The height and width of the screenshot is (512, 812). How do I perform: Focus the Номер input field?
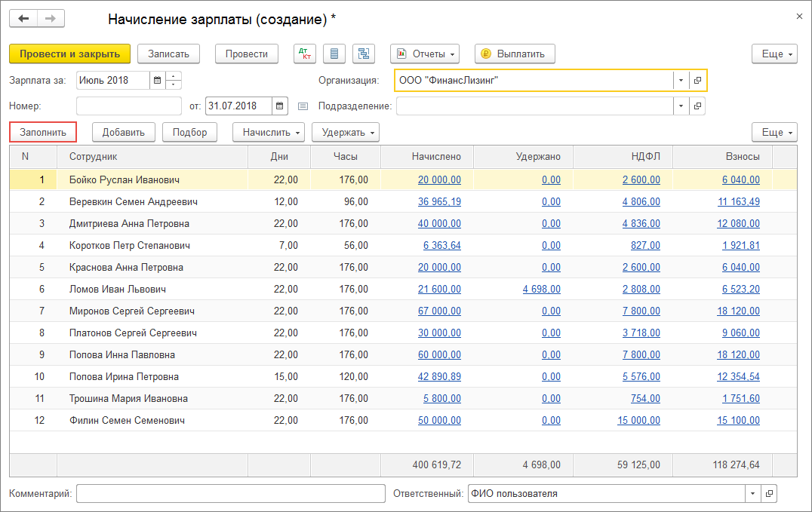[x=129, y=106]
